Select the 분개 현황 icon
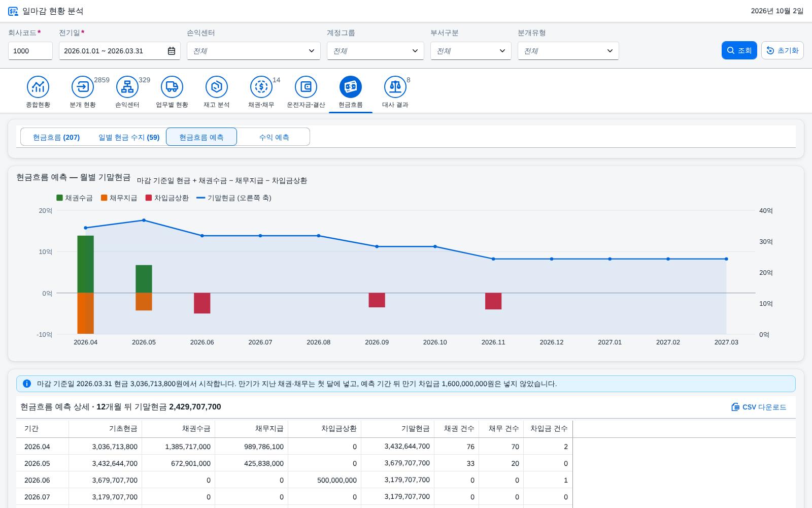The height and width of the screenshot is (508, 812). tap(83, 87)
